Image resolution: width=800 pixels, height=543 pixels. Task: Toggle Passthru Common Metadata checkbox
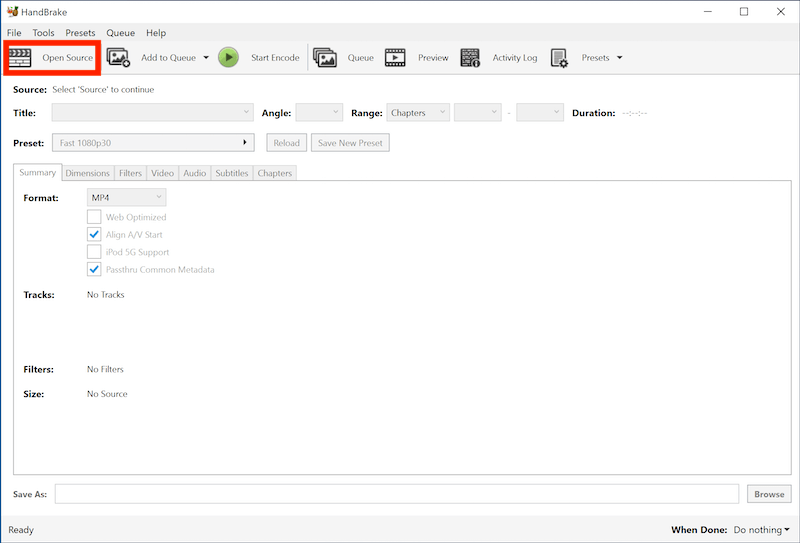[94, 270]
